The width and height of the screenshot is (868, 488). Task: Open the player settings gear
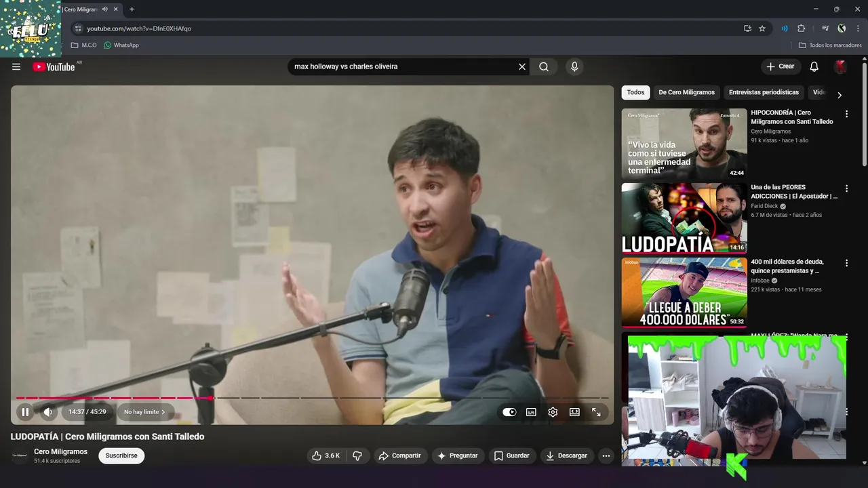pyautogui.click(x=553, y=411)
